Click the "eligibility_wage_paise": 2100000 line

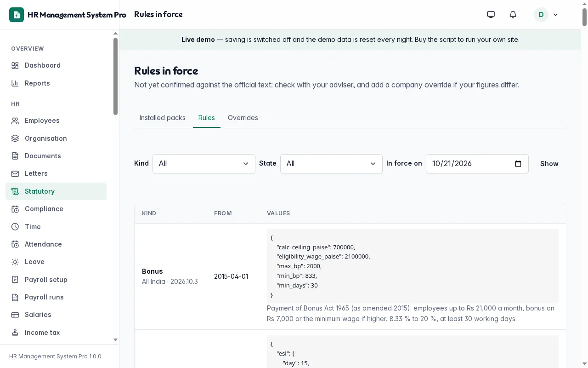(x=323, y=257)
